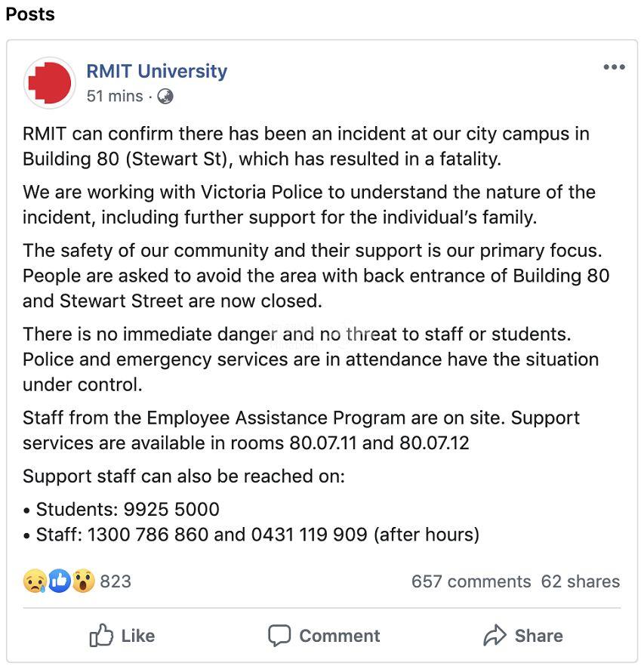Expand the 657 comments
This screenshot has height=669, width=644.
click(471, 581)
